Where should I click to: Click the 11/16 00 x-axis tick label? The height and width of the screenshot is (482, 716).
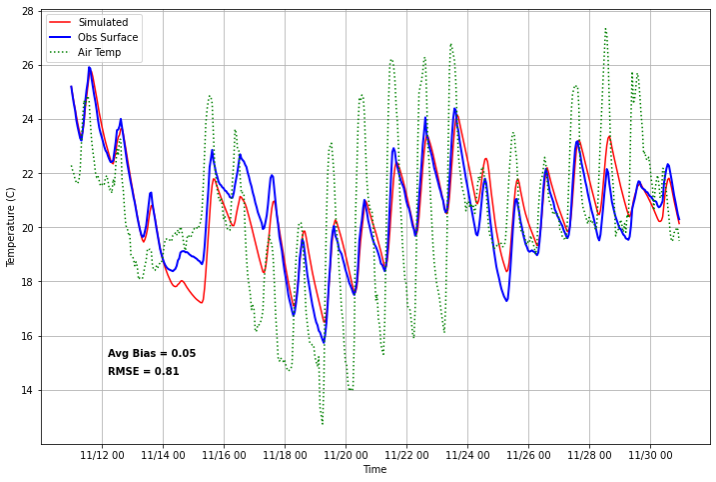pyautogui.click(x=224, y=455)
